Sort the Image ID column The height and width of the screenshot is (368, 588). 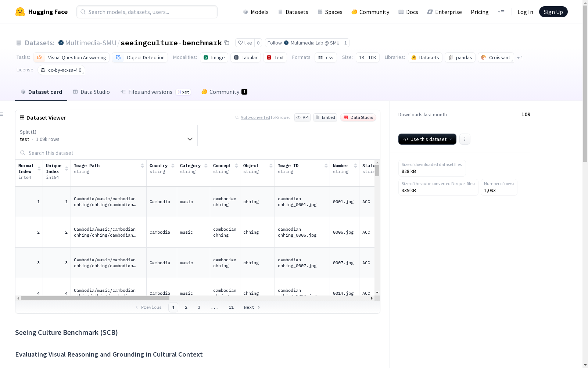pyautogui.click(x=326, y=166)
